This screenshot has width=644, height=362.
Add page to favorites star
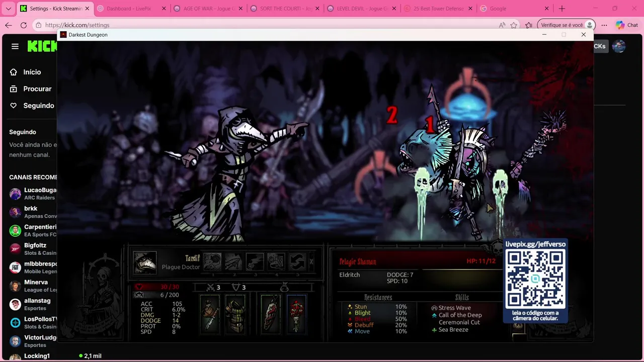(x=514, y=25)
